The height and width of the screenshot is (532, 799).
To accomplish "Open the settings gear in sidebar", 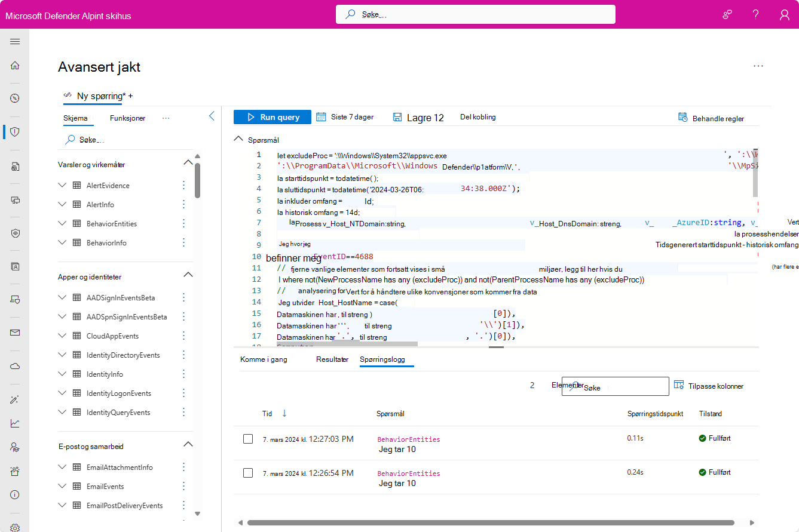I will 15,528.
